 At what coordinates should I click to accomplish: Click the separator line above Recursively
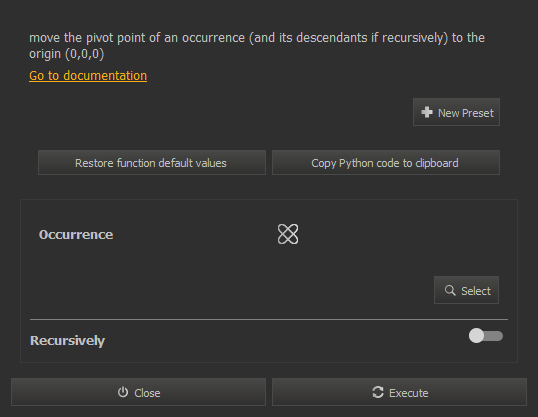269,319
